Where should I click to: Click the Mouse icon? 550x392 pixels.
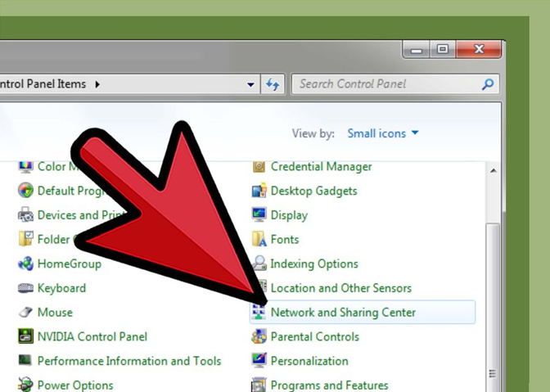(25, 312)
